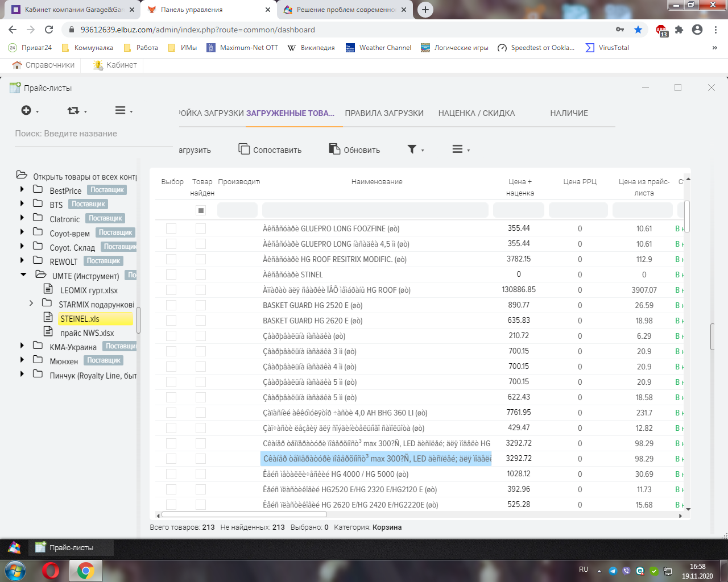
Task: Click the Прайс-листы window icon
Action: click(15, 88)
